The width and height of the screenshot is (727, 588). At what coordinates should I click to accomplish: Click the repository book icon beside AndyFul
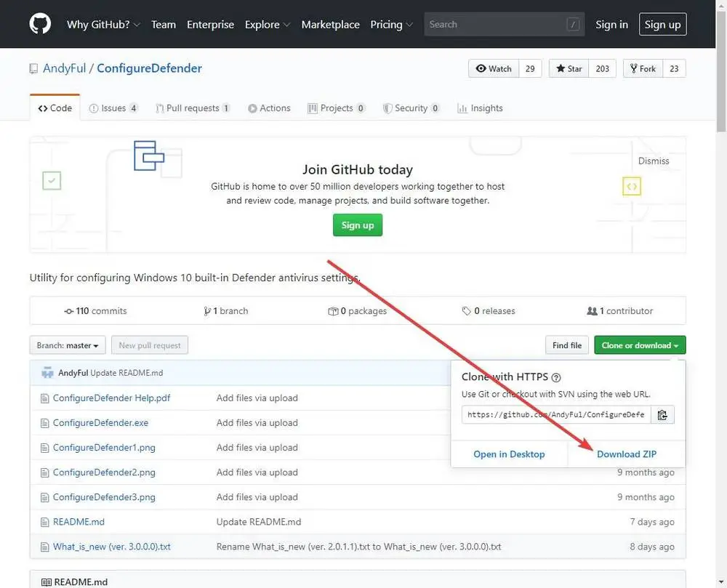pyautogui.click(x=33, y=68)
